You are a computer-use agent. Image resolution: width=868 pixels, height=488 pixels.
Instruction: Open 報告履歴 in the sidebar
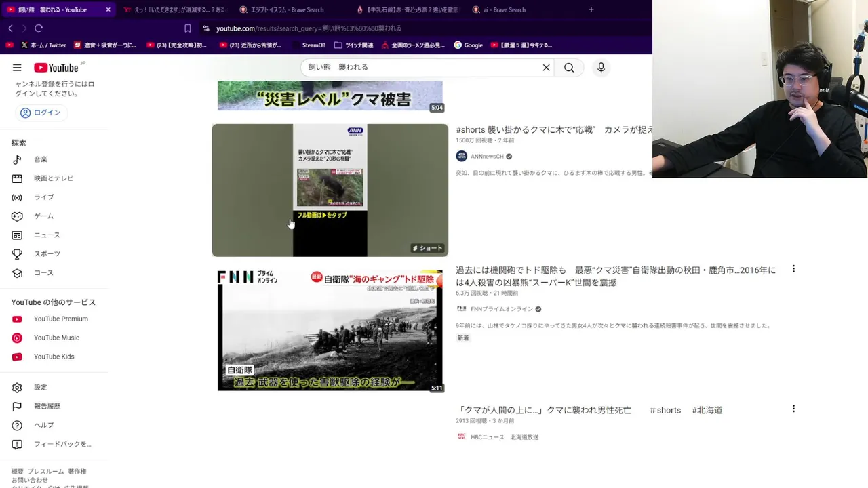(47, 407)
